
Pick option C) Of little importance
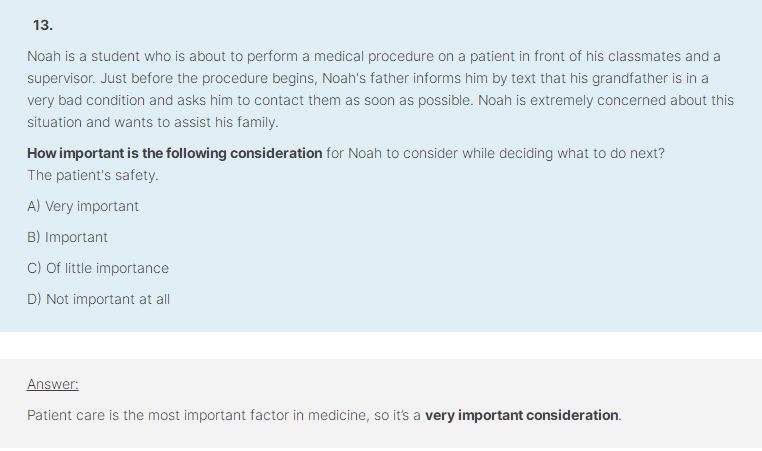(98, 268)
